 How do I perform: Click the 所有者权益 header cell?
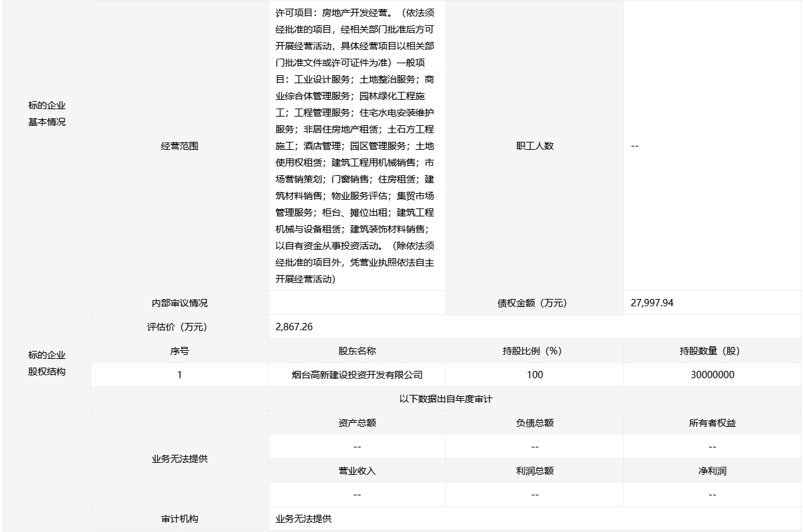click(712, 423)
